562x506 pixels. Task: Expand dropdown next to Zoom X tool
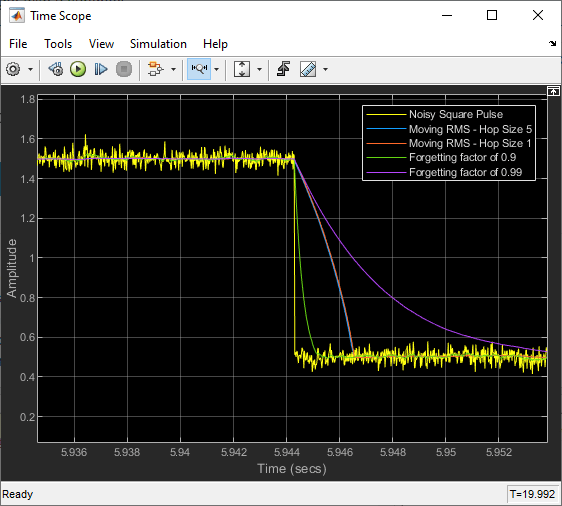pos(216,70)
